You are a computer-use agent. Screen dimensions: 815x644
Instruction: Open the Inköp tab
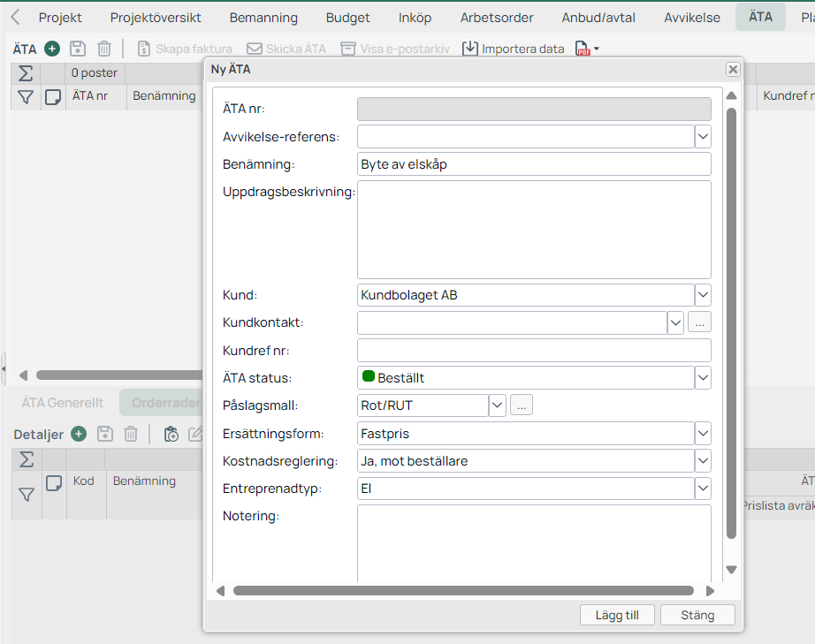tap(415, 18)
